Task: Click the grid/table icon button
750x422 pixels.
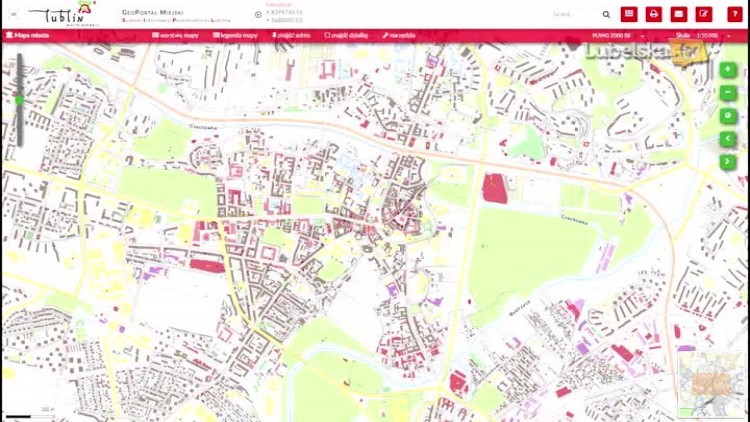Action: pos(629,14)
